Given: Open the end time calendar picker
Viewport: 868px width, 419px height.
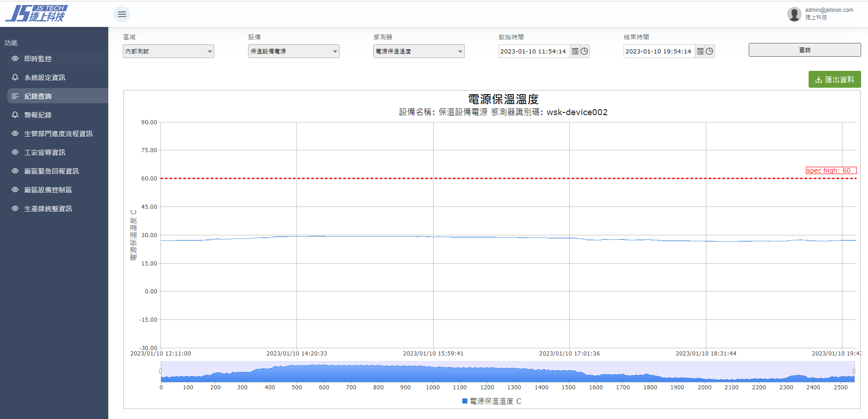Looking at the screenshot, I should click(700, 52).
